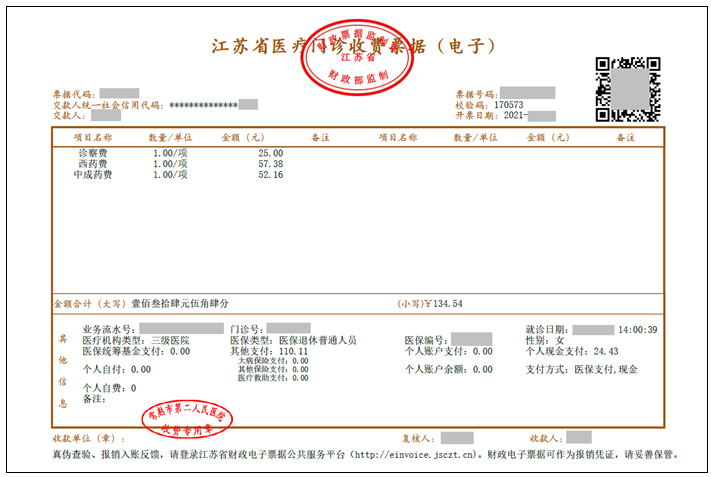Viewport: 711px width, 477px height.
Task: Click the QR code image
Action: (x=628, y=89)
